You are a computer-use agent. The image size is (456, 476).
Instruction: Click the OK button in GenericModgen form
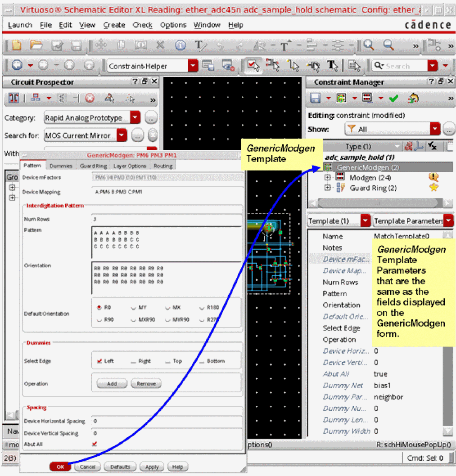(x=60, y=467)
